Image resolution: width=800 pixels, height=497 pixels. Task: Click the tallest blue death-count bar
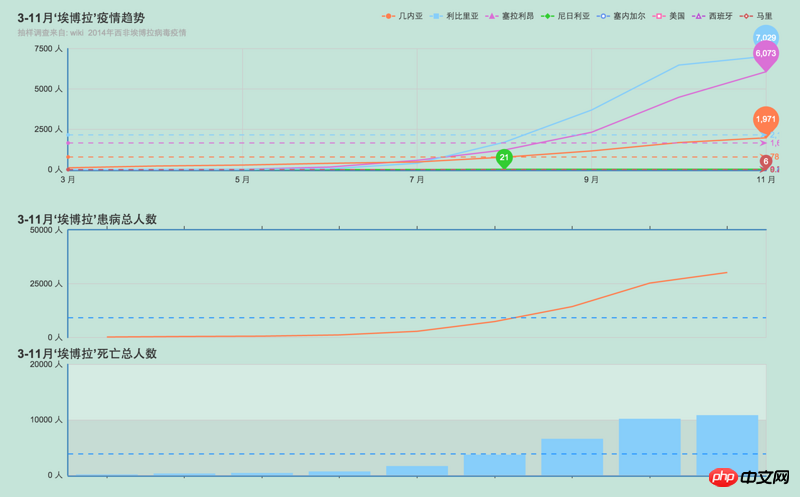pyautogui.click(x=727, y=445)
